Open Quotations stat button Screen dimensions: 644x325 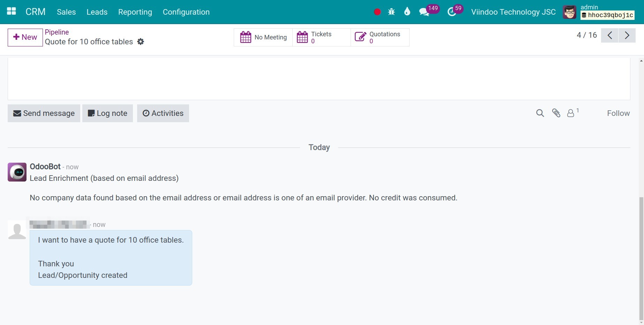tap(380, 37)
